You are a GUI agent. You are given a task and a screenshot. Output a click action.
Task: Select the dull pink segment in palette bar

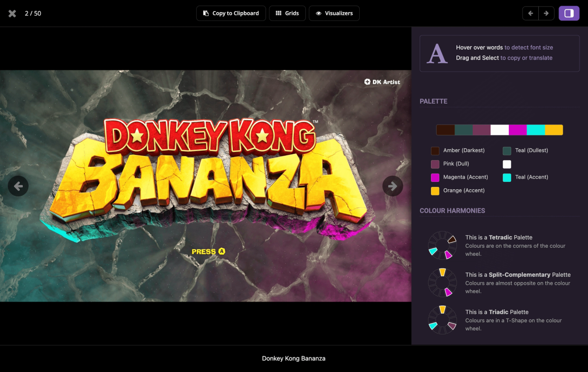pyautogui.click(x=482, y=130)
